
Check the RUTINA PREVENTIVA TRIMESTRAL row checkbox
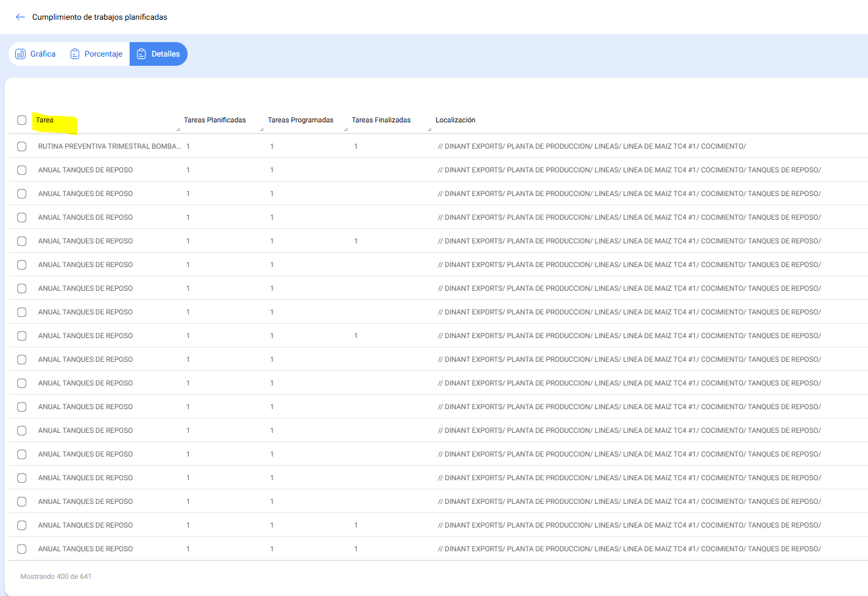click(x=22, y=146)
